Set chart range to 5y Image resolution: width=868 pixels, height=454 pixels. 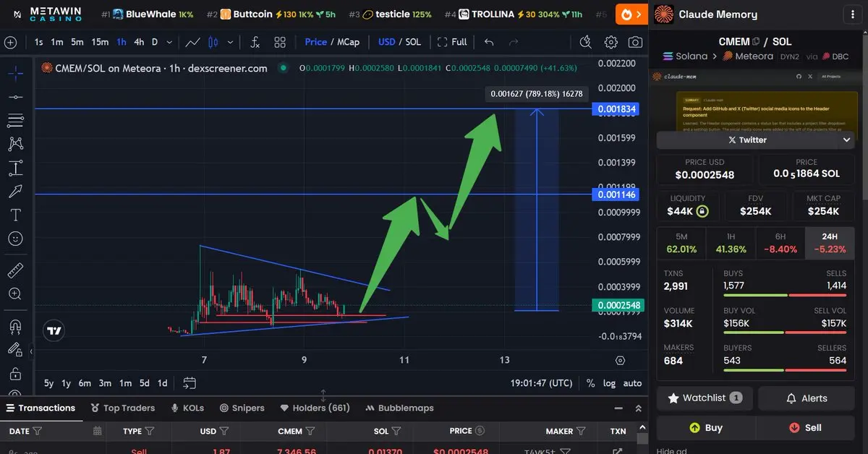click(48, 383)
